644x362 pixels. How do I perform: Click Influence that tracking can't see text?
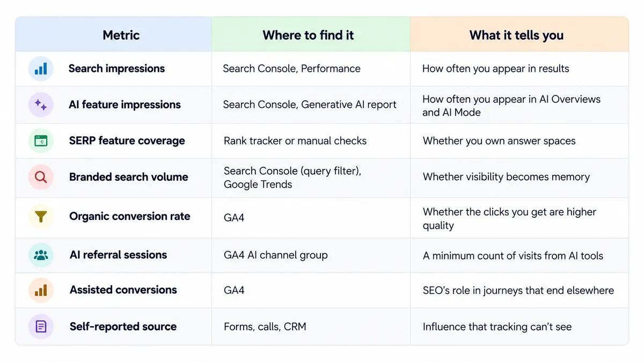(x=497, y=326)
